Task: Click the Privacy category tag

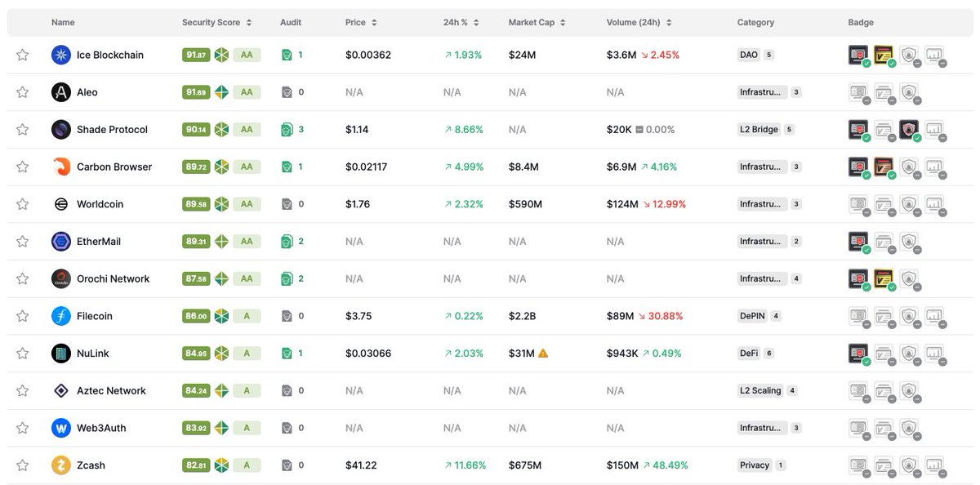Action: (x=755, y=465)
